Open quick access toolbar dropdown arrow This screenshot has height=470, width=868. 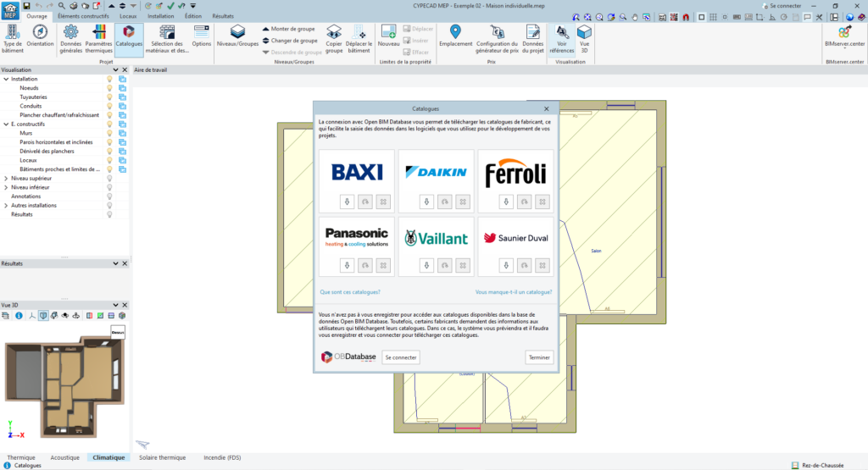(x=193, y=6)
